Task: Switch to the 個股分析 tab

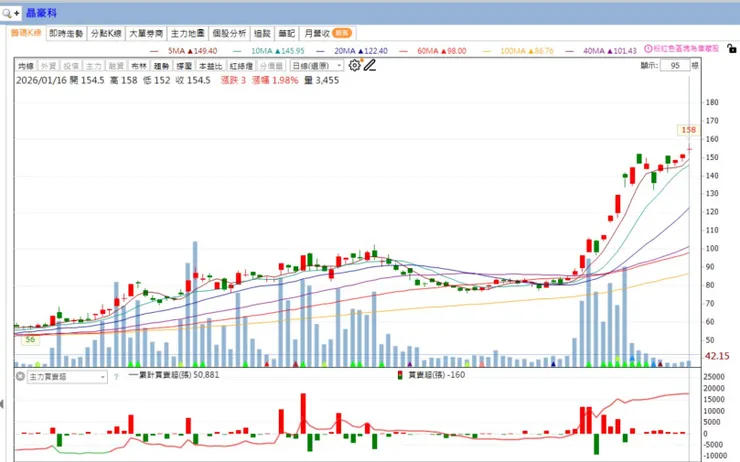Action: coord(229,34)
